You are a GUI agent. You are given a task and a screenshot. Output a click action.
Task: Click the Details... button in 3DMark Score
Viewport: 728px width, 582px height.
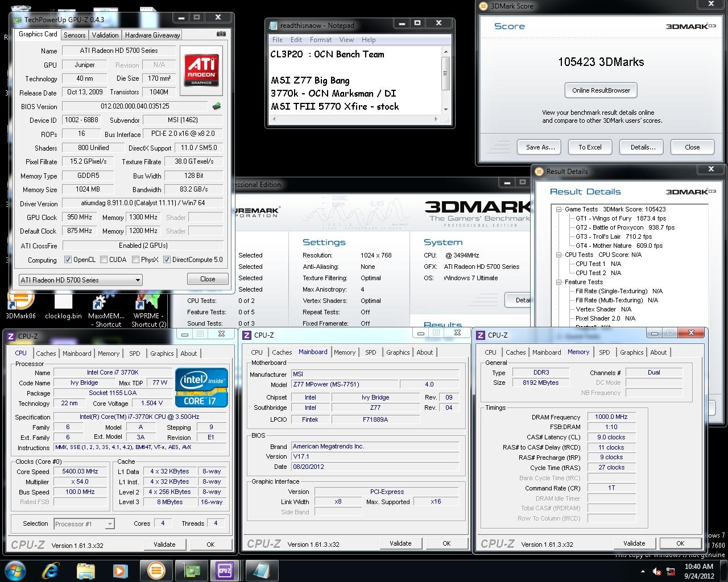pyautogui.click(x=643, y=147)
